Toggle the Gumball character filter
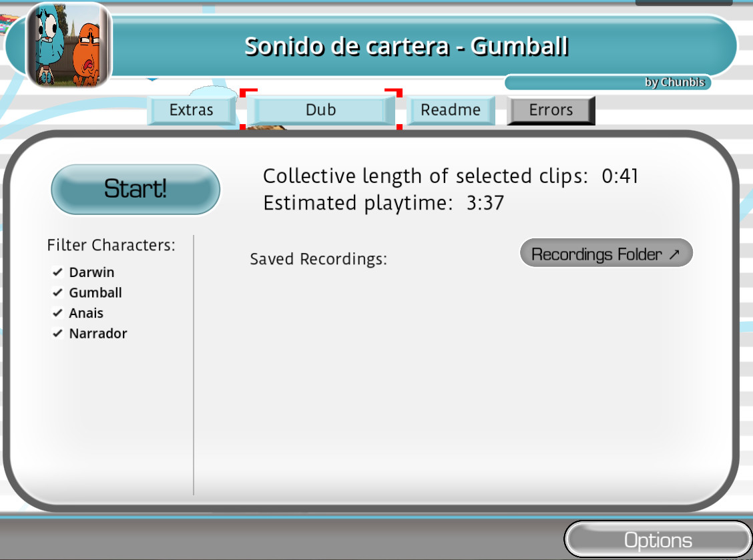Image resolution: width=753 pixels, height=560 pixels. click(57, 292)
